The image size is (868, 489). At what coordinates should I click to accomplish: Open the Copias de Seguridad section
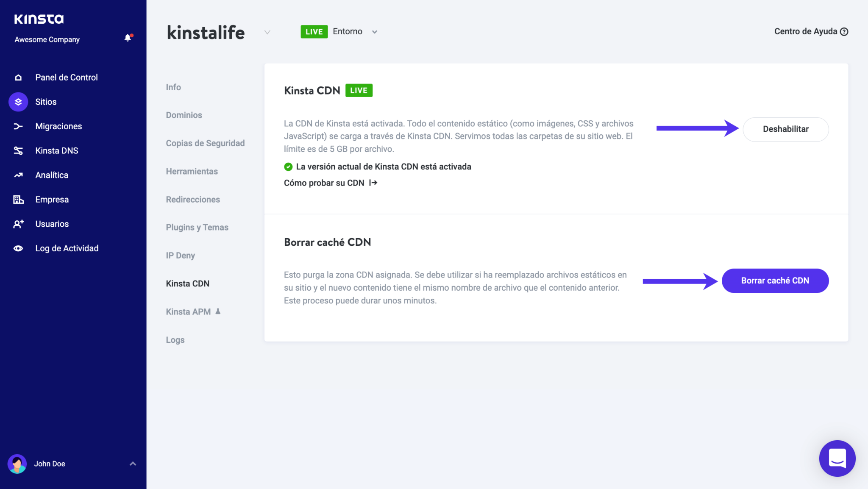coord(205,143)
